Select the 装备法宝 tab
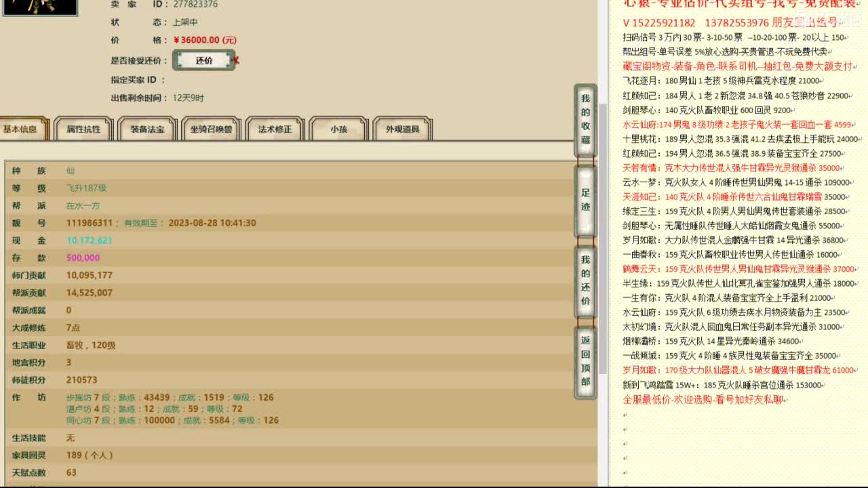This screenshot has width=868, height=488. pyautogui.click(x=147, y=129)
